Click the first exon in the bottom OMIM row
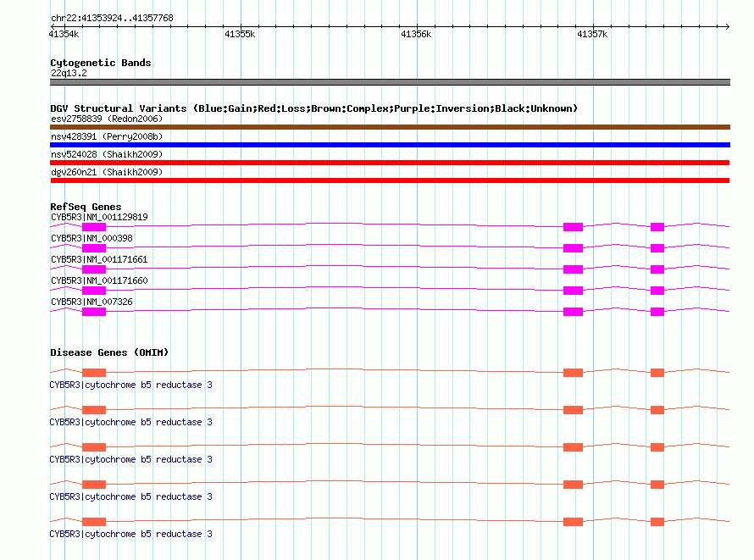 pyautogui.click(x=94, y=522)
